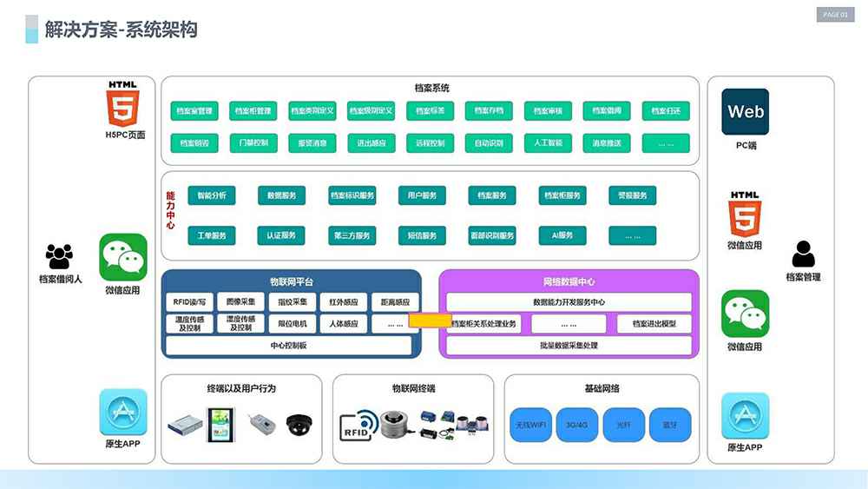Click the black dome camera image
Viewport: 868px width, 489px height.
299,424
